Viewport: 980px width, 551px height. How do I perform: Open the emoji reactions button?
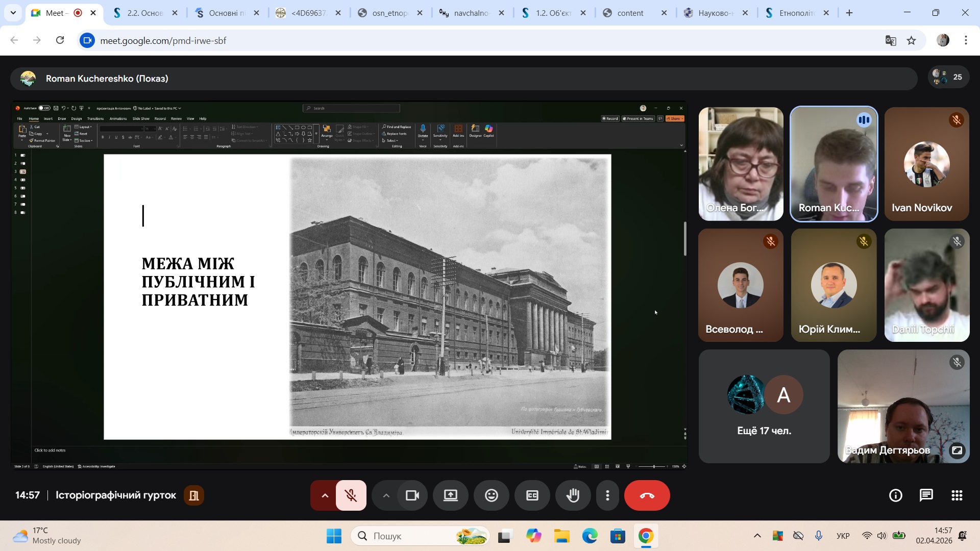[x=491, y=495]
